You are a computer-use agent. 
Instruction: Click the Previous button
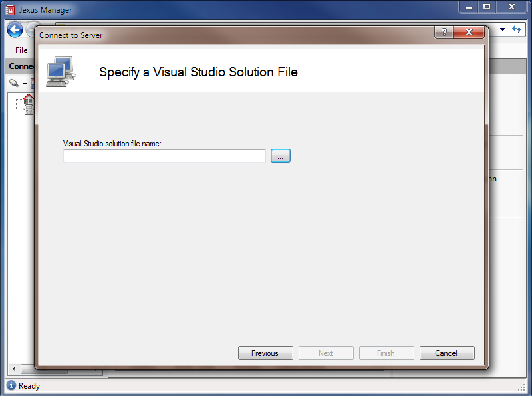(265, 353)
